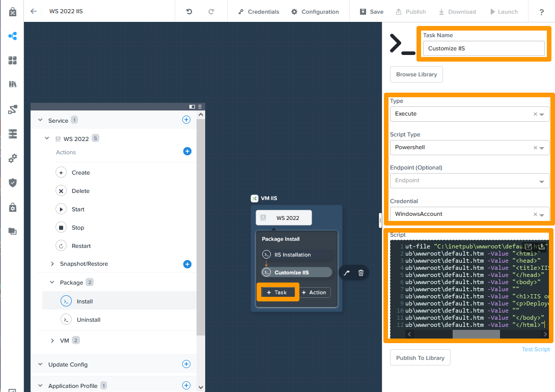
Task: Click the Browse Library button
Action: tap(416, 74)
